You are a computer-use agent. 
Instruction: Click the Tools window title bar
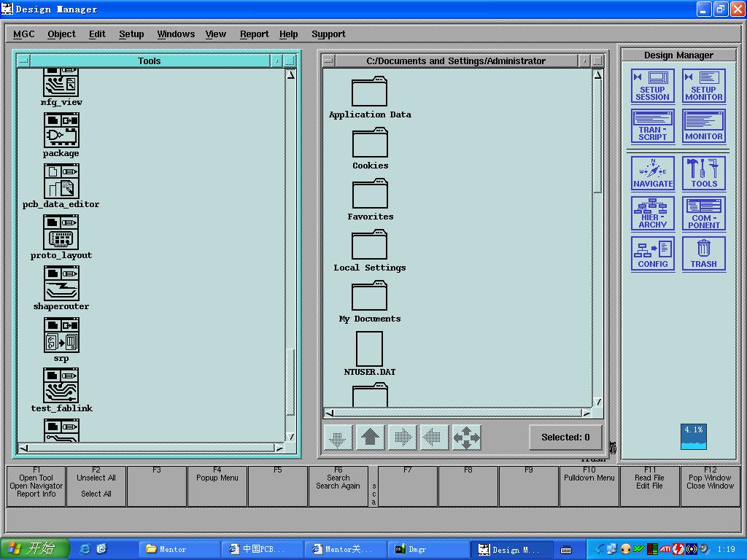tap(150, 61)
